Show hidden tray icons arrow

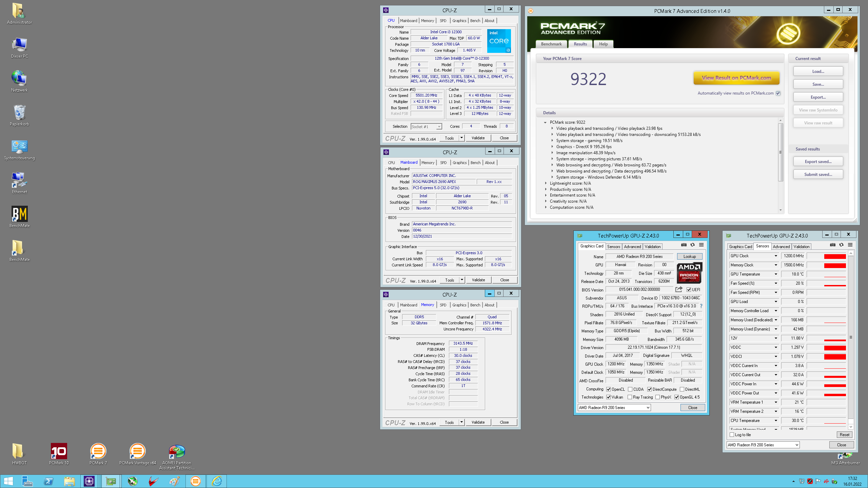point(793,481)
